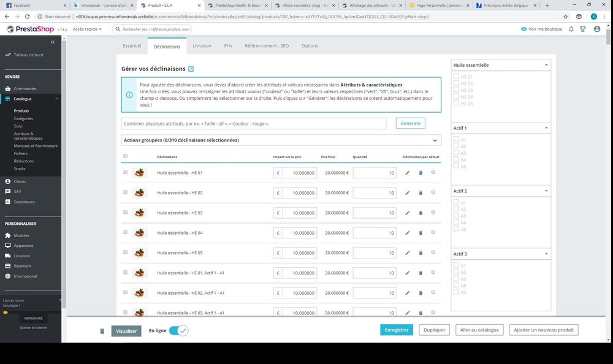Screen dimensions: 613x364
Task: Switch to the Essentiel tab
Action: 132,46
